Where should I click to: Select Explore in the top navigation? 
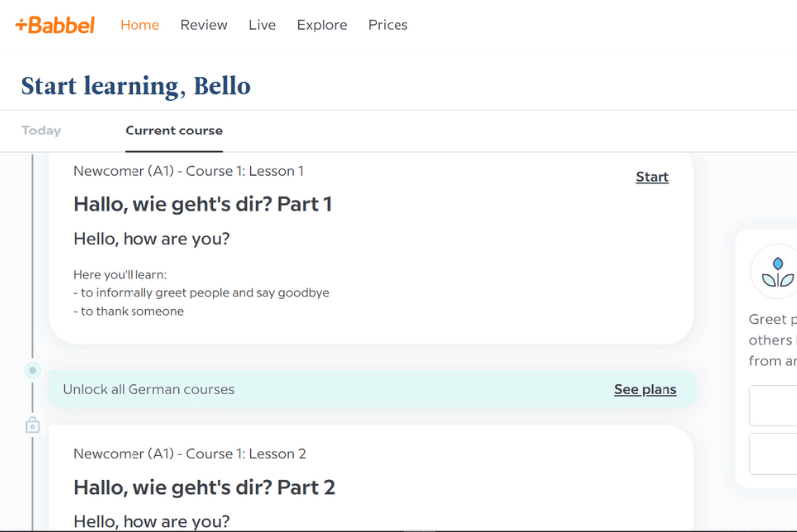pos(322,25)
